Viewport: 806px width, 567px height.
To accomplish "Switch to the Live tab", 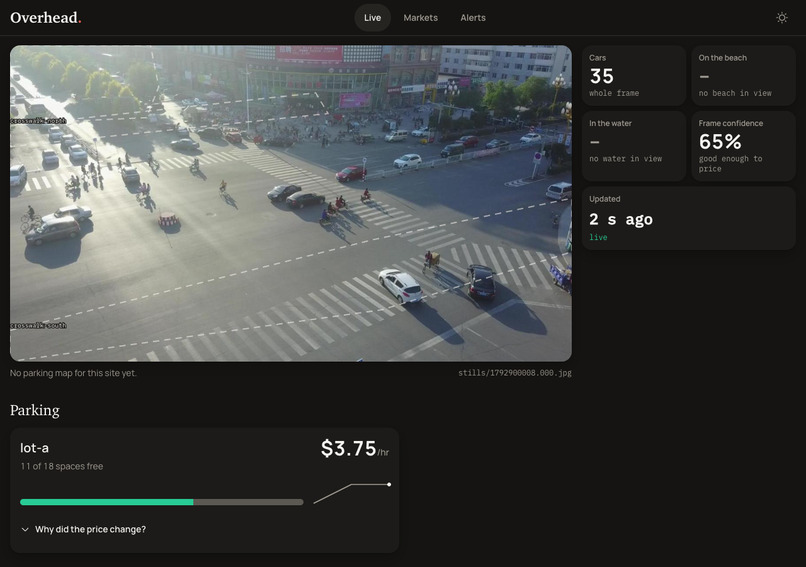I will (372, 17).
